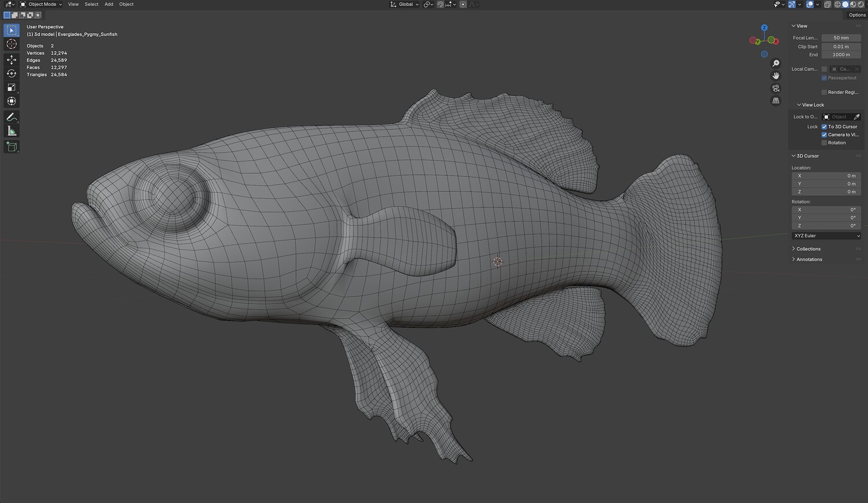Enable the Lock Rotation checkbox
This screenshot has width=868, height=503.
coord(824,143)
